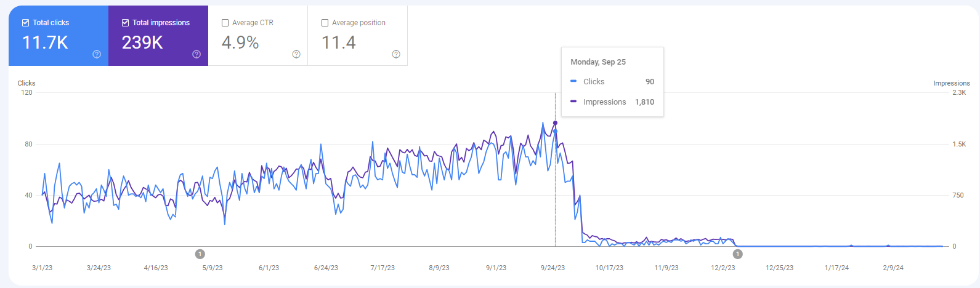Click the blue clicks data point on Sep 25
Viewport: 980px width, 288px height.
click(x=555, y=131)
